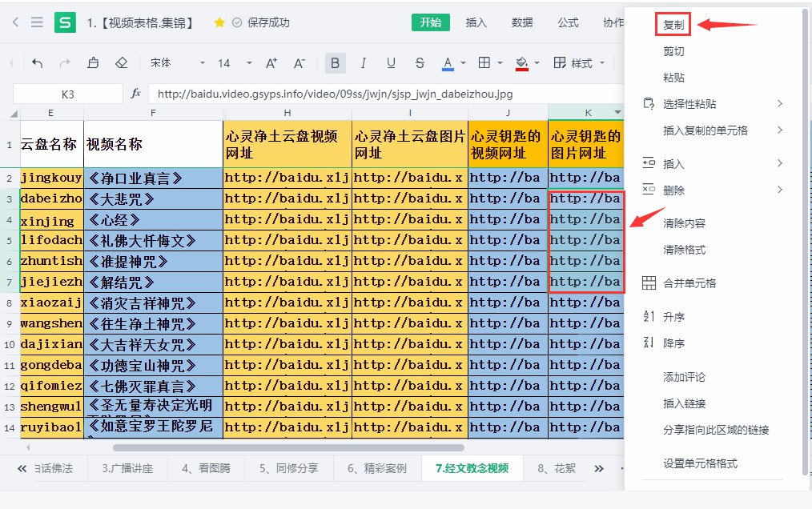Choose 设置单元格格式 from context menu
The width and height of the screenshot is (812, 509).
[700, 463]
